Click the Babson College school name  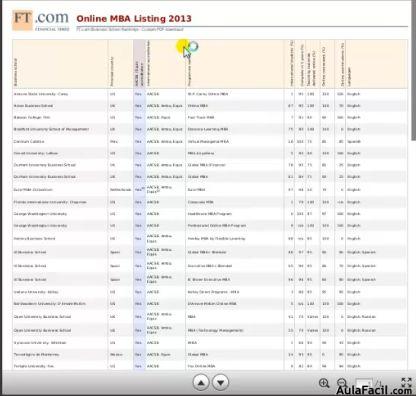32,118
